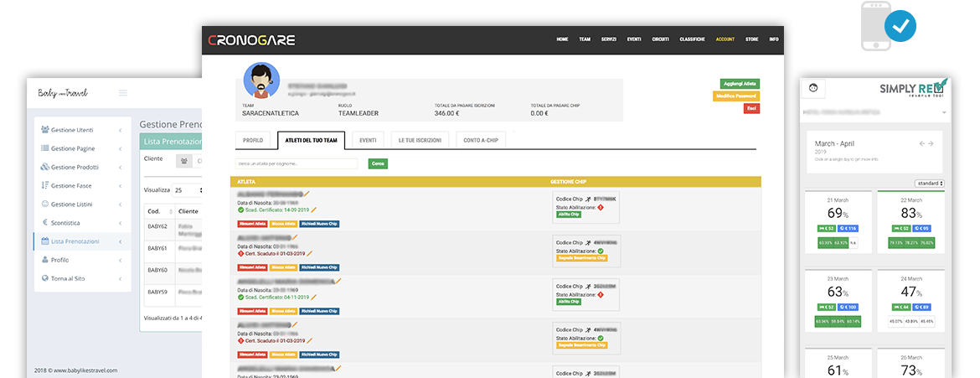Screen dimensions: 980x378
Task: Sort by the Cod. column header
Action: tap(157, 211)
